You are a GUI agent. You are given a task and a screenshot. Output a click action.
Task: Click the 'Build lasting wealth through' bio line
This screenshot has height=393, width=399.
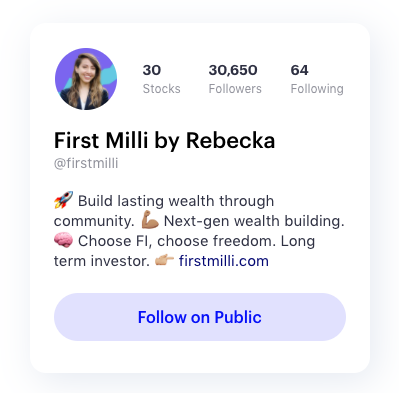pyautogui.click(x=176, y=201)
